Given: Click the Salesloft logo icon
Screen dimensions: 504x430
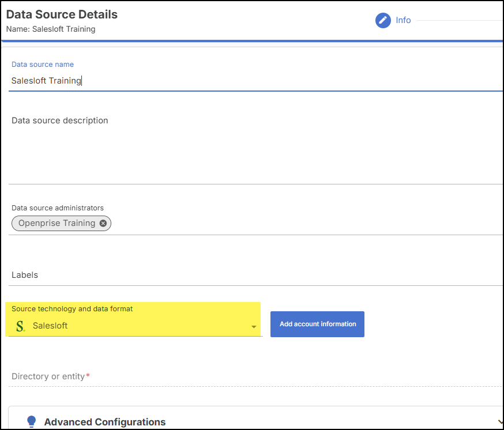Looking at the screenshot, I should click(x=20, y=326).
